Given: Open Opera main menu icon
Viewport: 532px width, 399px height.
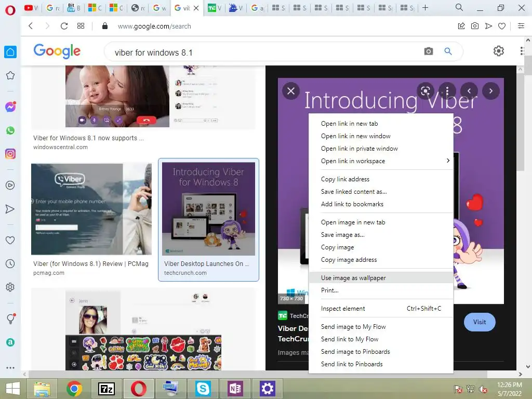Looking at the screenshot, I should (10, 10).
